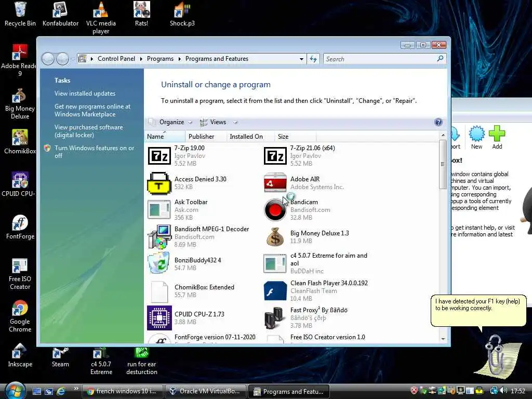
Task: Open Turn Windows features on or off
Action: click(95, 152)
